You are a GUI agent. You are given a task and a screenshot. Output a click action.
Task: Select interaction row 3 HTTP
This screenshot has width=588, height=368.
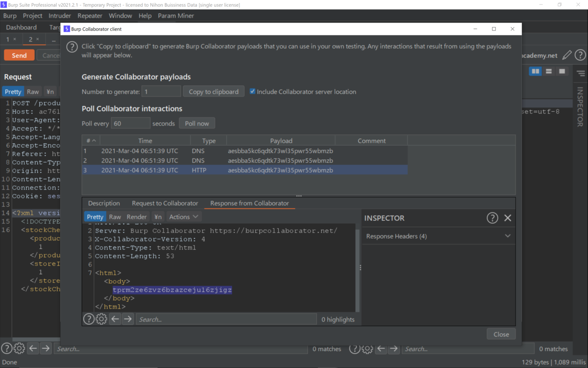(245, 170)
